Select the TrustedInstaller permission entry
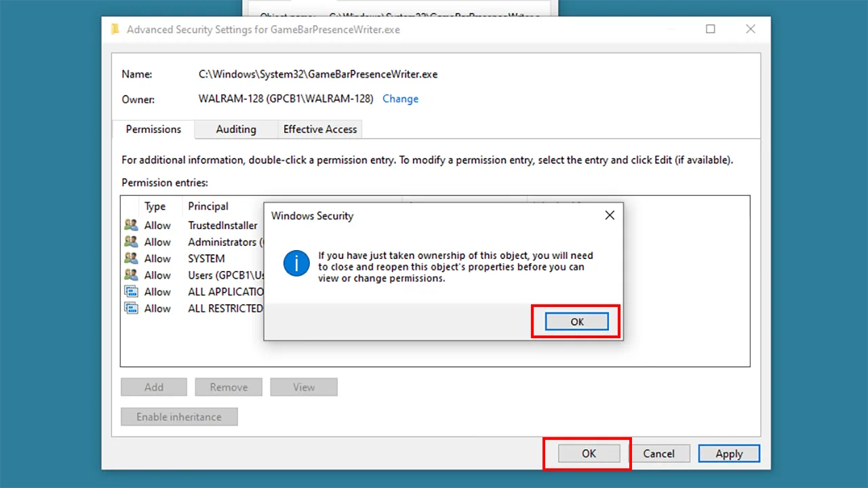 pyautogui.click(x=193, y=225)
